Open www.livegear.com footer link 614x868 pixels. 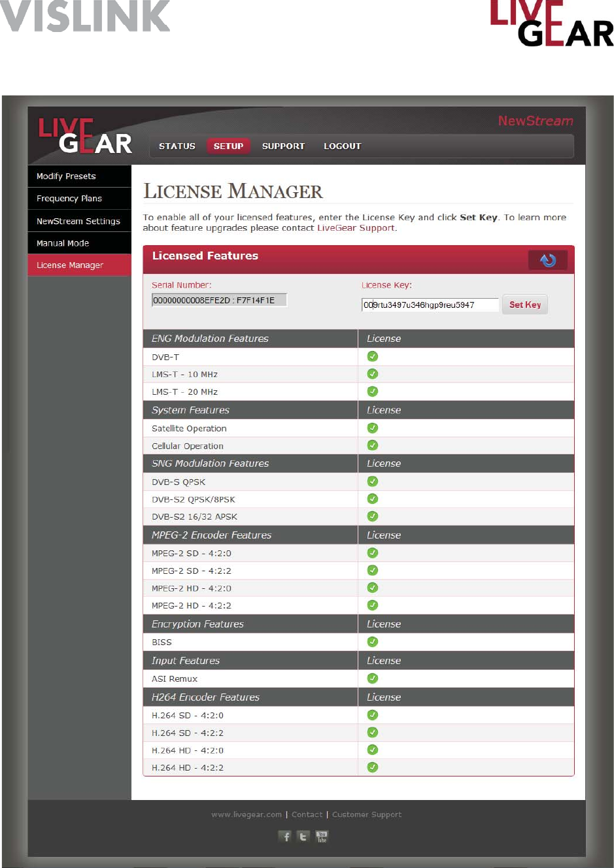tap(247, 814)
